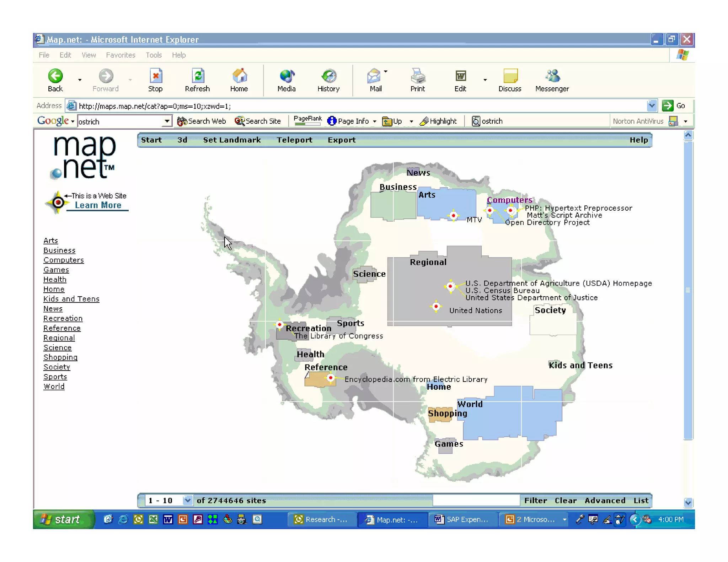Open the Help menu in menu bar

pyautogui.click(x=179, y=55)
